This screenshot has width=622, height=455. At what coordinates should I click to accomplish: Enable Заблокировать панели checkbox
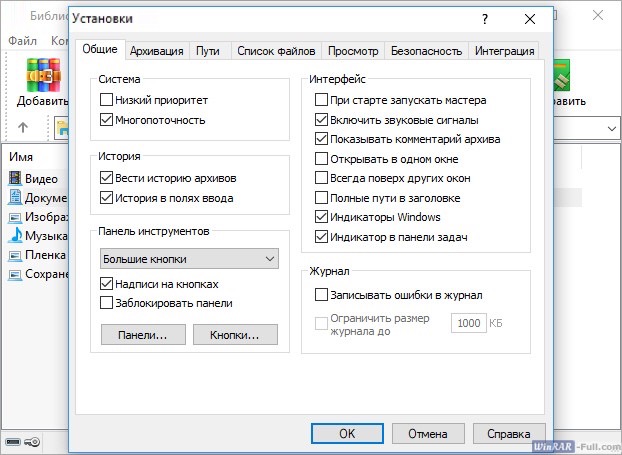click(x=106, y=303)
